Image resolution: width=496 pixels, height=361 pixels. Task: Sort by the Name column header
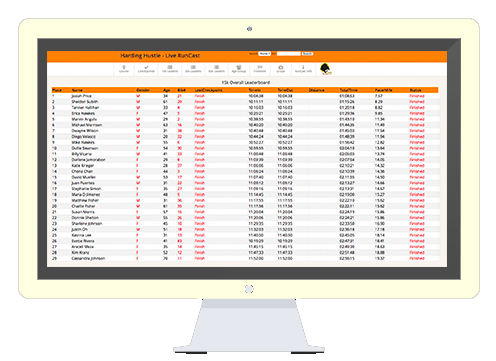(77, 90)
